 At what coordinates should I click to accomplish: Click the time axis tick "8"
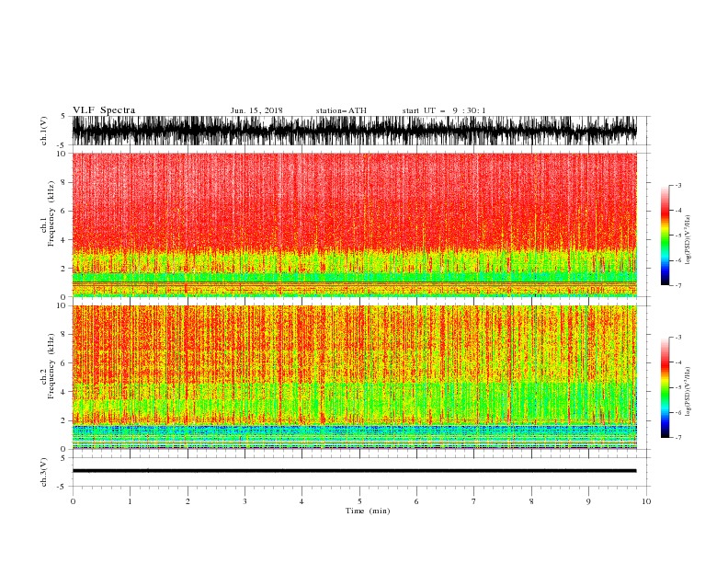531,501
